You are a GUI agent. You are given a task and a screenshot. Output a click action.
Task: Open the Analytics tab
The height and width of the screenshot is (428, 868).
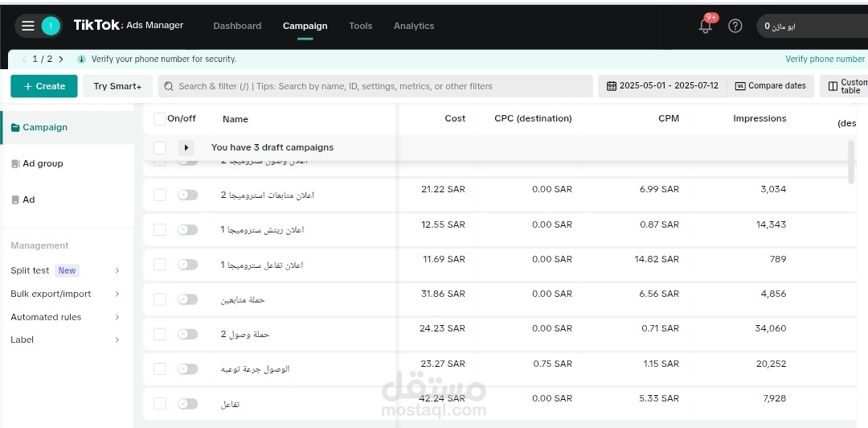(414, 26)
